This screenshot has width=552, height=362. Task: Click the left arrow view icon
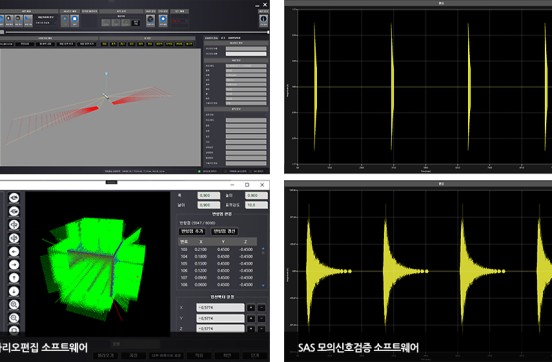tap(14, 251)
